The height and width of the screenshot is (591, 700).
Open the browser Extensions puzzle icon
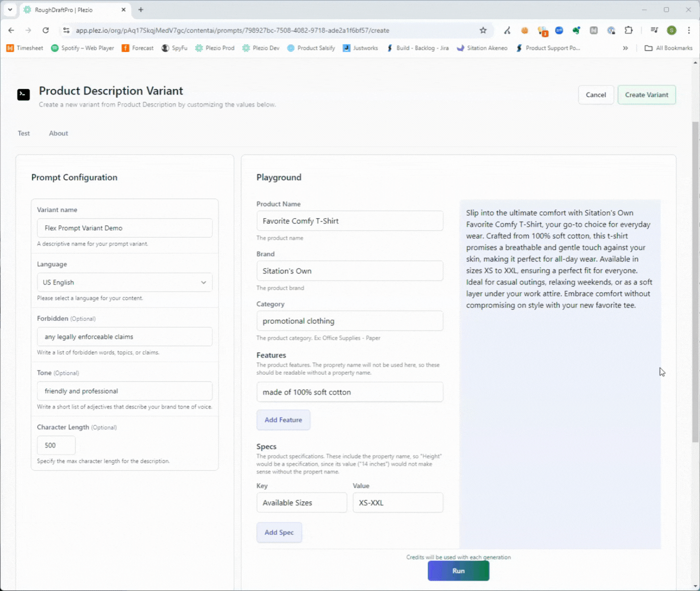tap(628, 30)
